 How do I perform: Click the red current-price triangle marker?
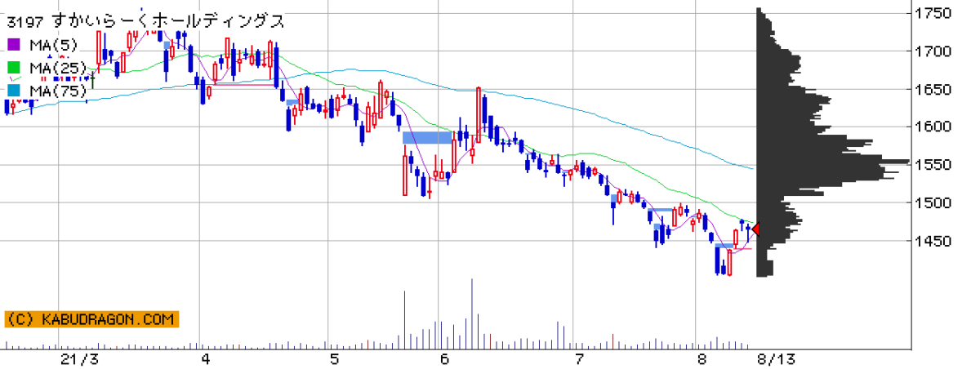point(755,229)
